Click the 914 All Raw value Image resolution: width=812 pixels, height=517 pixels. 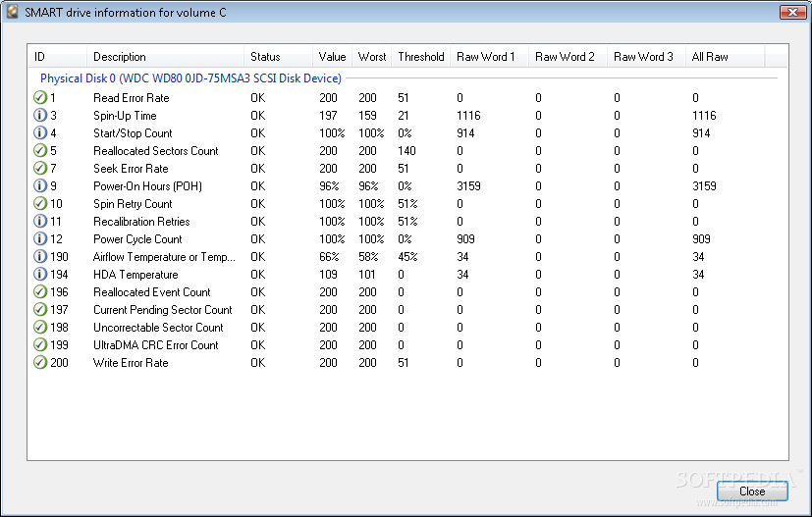click(701, 133)
